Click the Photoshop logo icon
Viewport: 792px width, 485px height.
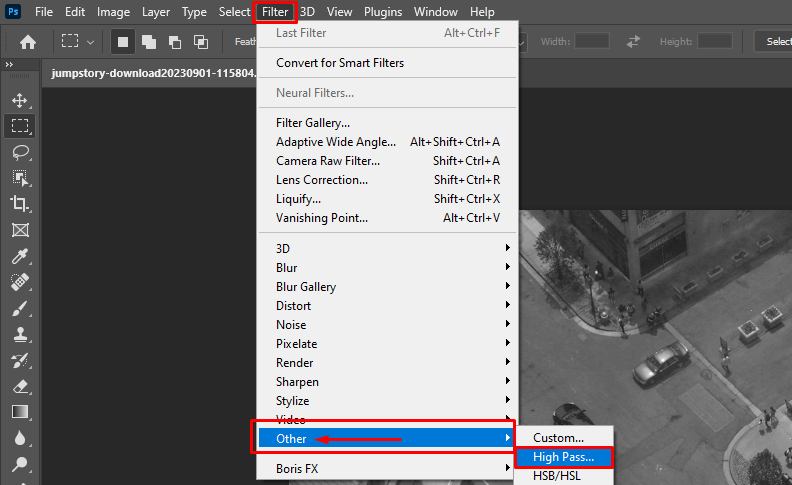[13, 11]
